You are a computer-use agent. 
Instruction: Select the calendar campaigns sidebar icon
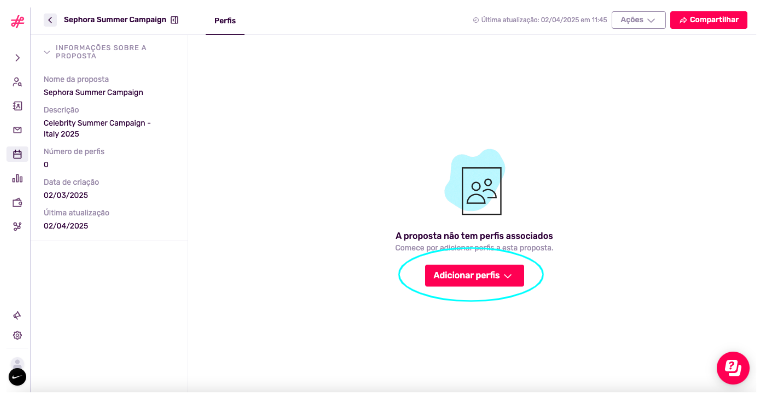18,154
